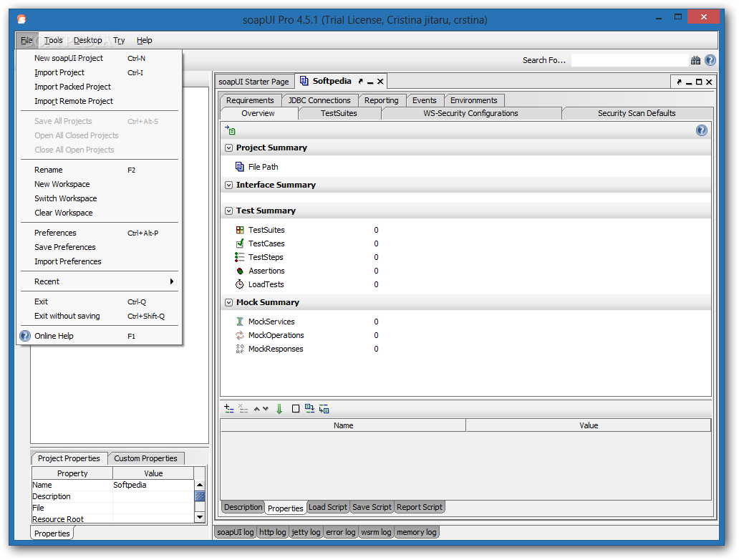Collapse the Mock Summary section

pos(228,302)
